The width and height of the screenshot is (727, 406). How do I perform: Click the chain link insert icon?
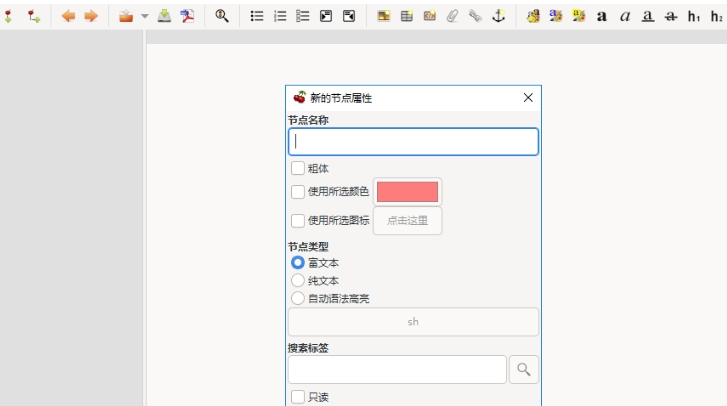click(476, 16)
